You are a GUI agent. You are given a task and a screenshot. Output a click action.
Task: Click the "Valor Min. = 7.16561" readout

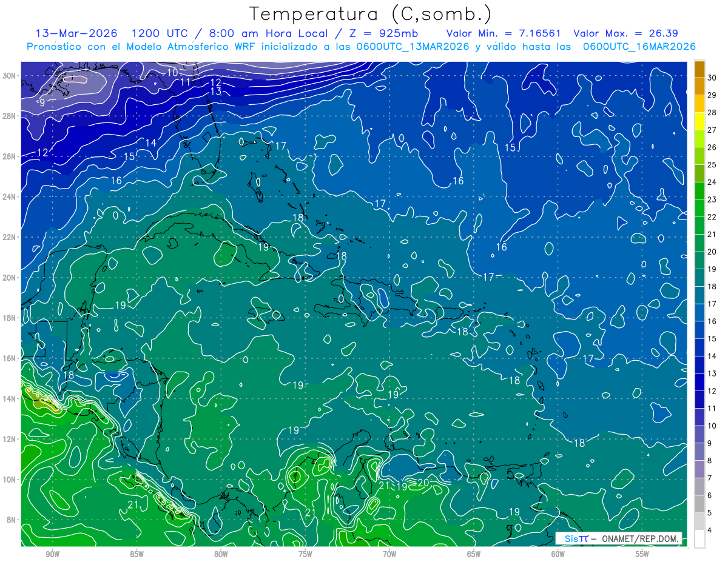click(x=504, y=33)
